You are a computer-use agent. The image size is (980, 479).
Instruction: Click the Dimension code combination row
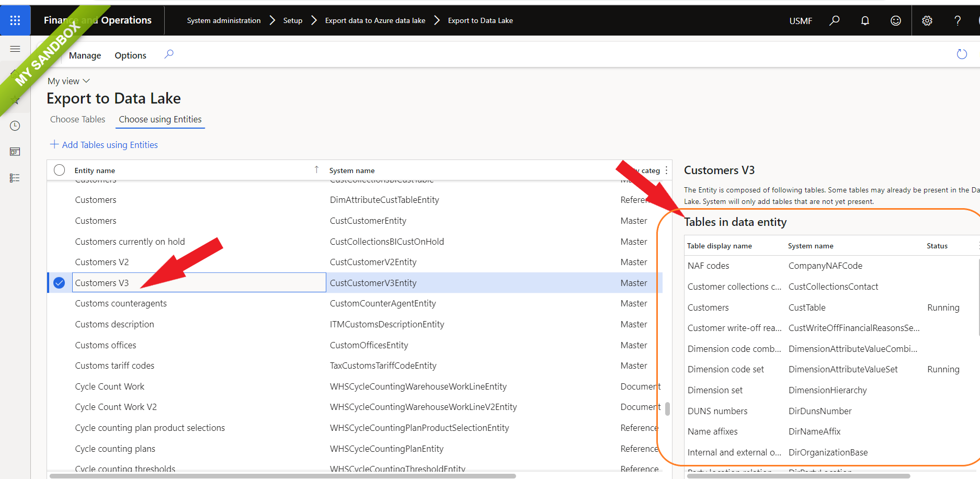pyautogui.click(x=831, y=349)
